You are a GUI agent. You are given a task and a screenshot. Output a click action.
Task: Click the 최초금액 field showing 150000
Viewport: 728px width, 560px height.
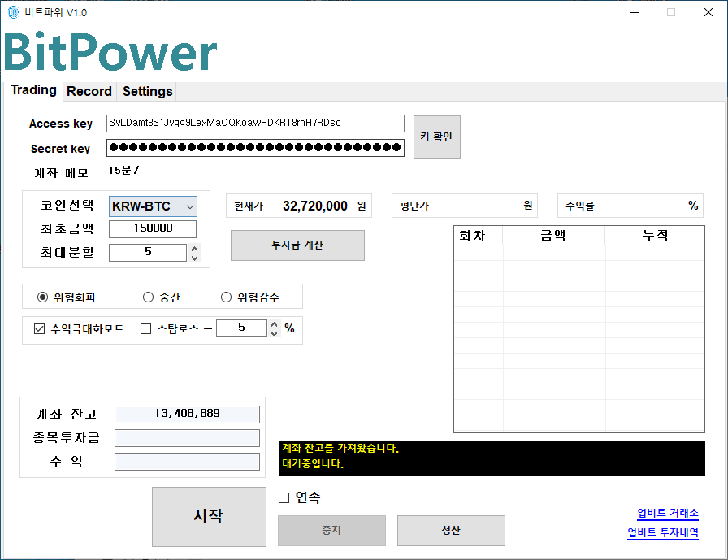[153, 228]
